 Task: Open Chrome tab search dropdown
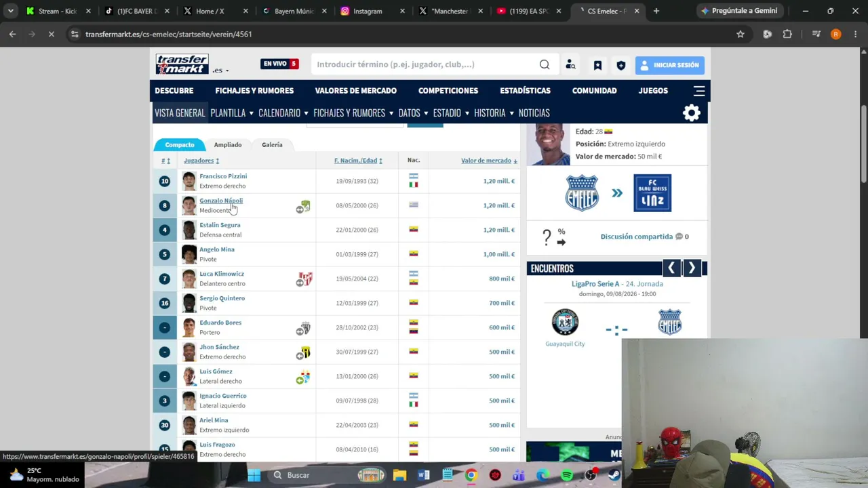coord(11,11)
